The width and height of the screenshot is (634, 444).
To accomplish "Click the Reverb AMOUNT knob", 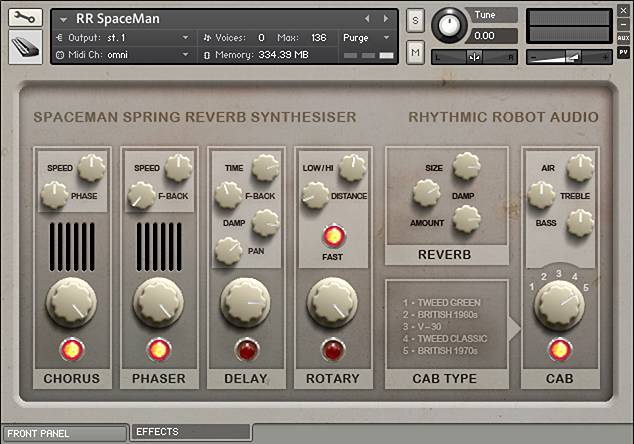I will coord(466,219).
